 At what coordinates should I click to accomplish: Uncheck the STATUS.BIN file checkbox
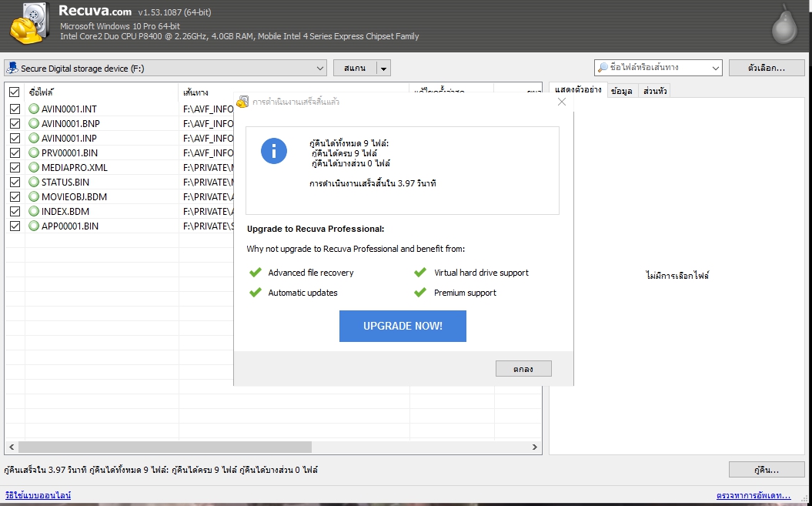coord(15,182)
